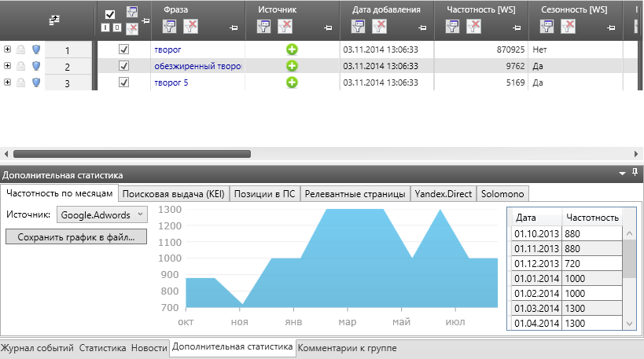Screen dimensions: 644x359
Task: Click the horizontal scrollbar under the table
Action: click(x=132, y=154)
